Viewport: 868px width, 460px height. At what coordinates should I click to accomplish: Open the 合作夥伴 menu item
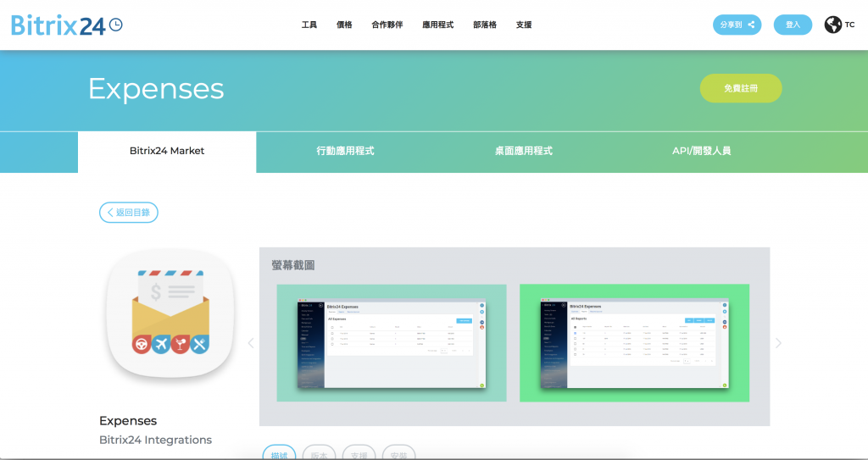coord(387,25)
